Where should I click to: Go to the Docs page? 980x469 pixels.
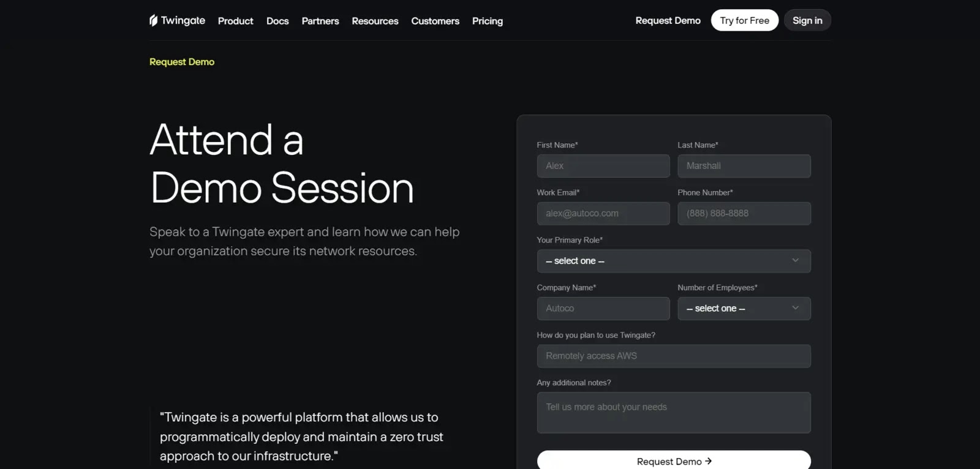point(277,21)
